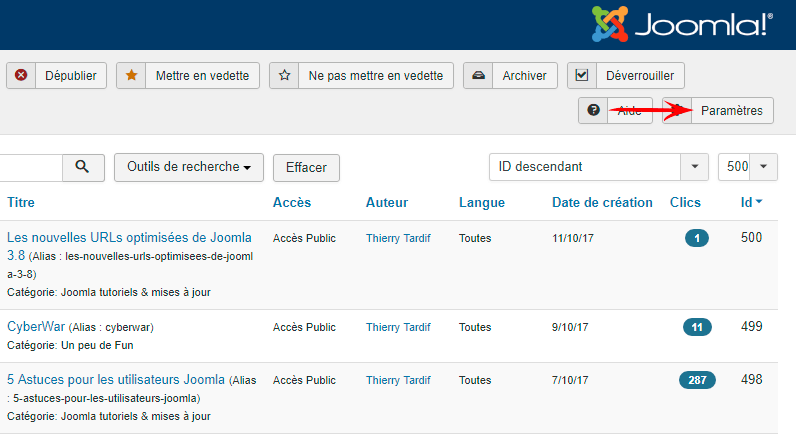Click the Archiver button label
This screenshot has width=796, height=434.
click(x=524, y=76)
